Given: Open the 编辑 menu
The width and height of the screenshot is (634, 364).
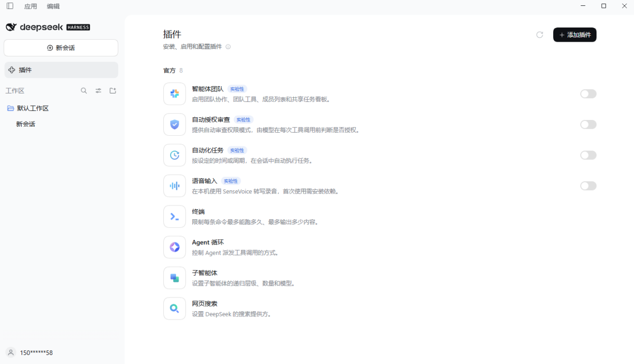Looking at the screenshot, I should [x=53, y=6].
